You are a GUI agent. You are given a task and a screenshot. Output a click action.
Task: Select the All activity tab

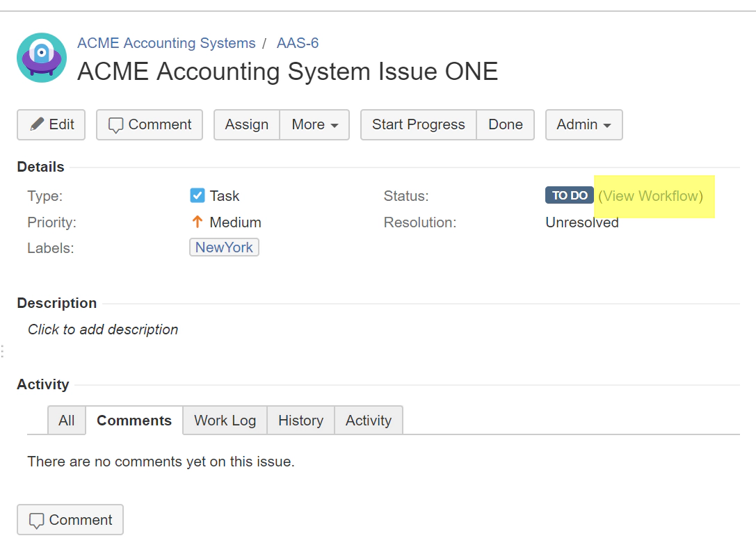tap(66, 420)
